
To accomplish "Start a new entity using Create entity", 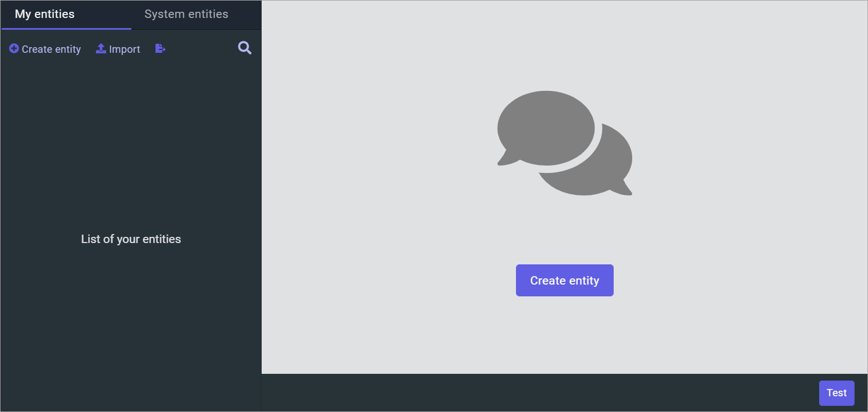I will [x=564, y=280].
